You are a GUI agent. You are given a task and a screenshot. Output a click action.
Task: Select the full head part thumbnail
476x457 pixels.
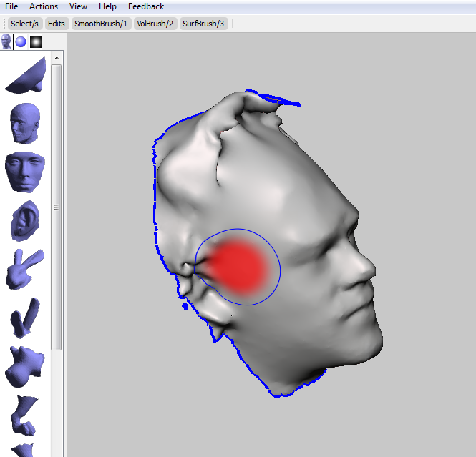(x=25, y=123)
